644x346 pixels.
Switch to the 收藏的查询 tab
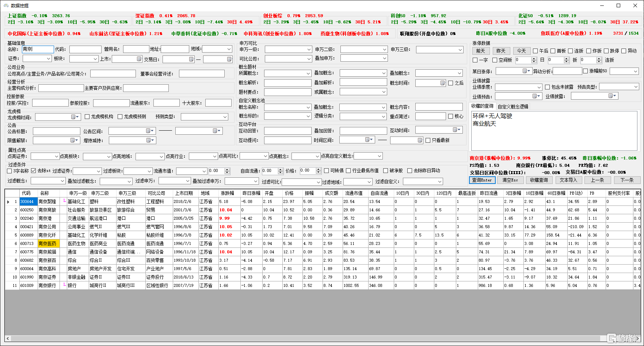click(x=482, y=106)
